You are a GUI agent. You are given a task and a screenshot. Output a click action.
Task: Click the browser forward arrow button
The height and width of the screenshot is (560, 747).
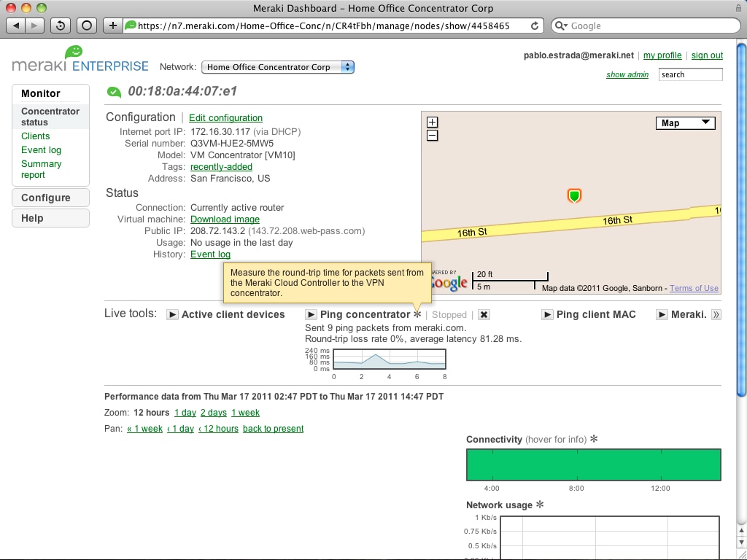pos(34,26)
